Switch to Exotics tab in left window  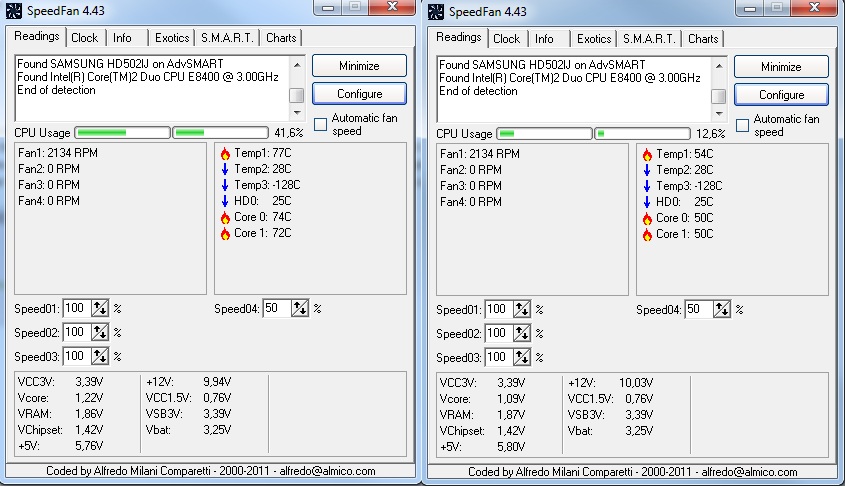pos(172,38)
